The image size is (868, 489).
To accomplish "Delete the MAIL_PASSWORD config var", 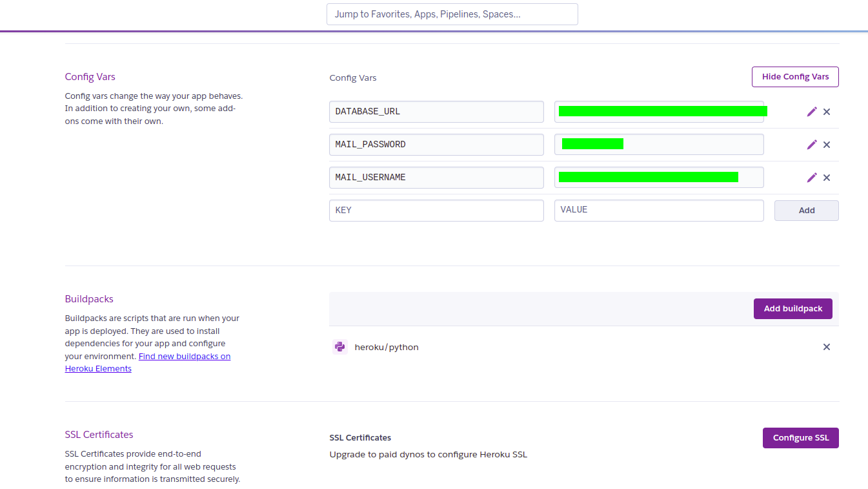I will [827, 145].
